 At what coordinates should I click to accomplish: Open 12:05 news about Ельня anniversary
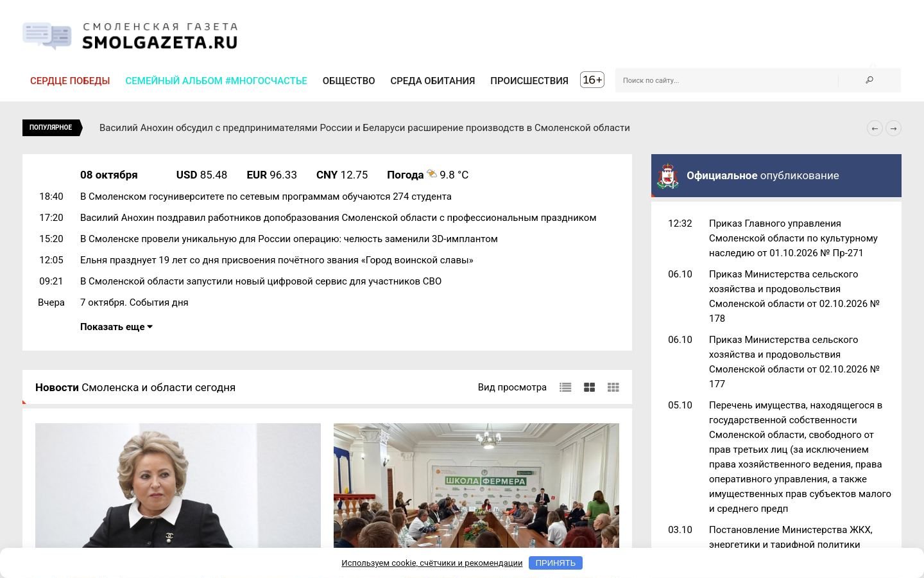coord(277,260)
